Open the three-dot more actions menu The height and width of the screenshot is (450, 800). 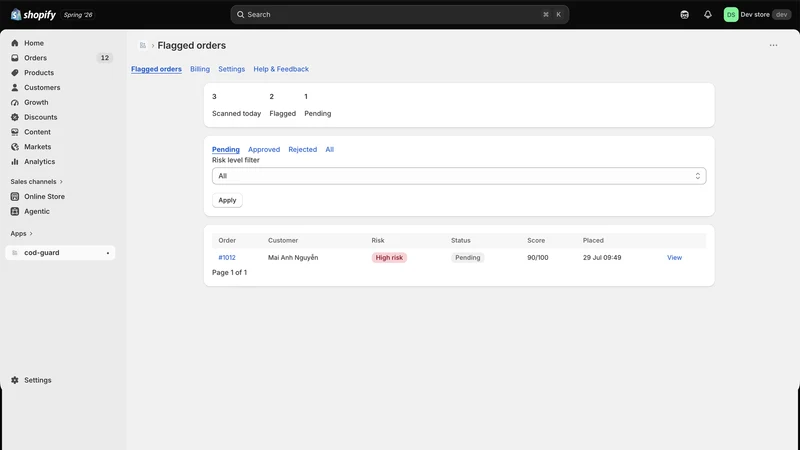click(x=773, y=45)
